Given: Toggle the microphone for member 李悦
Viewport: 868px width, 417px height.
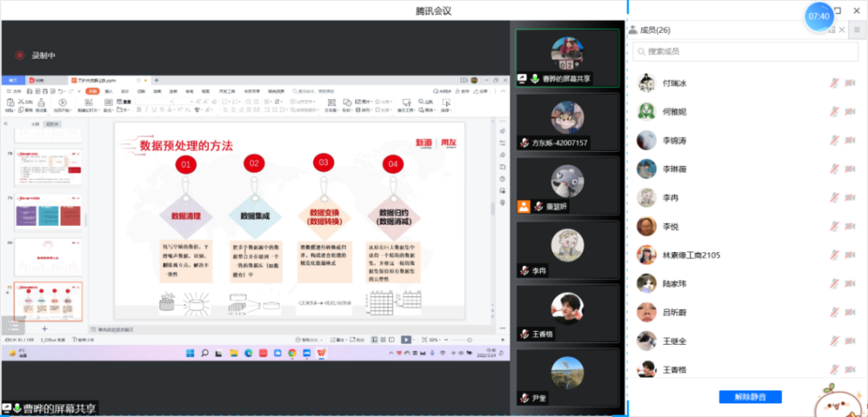Looking at the screenshot, I should tap(835, 227).
